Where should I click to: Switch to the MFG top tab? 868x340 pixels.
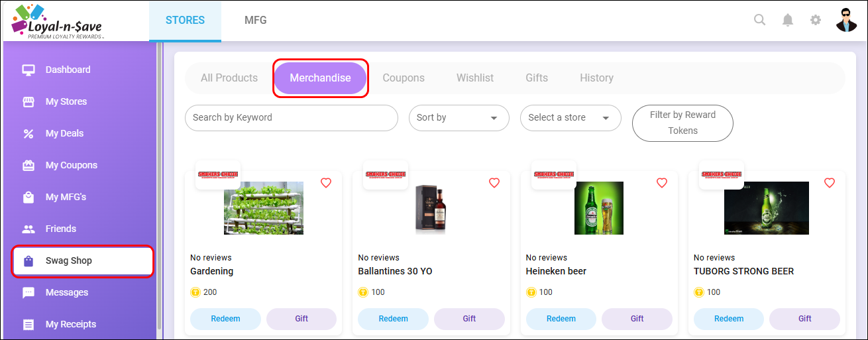click(x=256, y=20)
